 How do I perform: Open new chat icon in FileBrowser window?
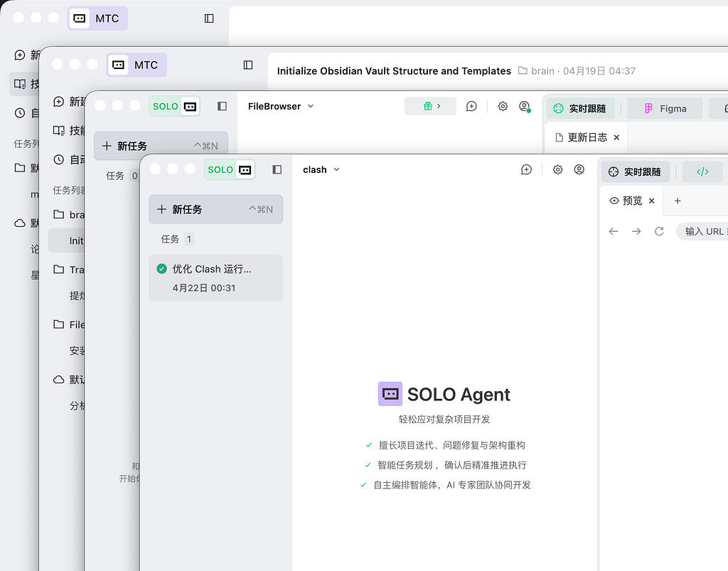click(471, 107)
